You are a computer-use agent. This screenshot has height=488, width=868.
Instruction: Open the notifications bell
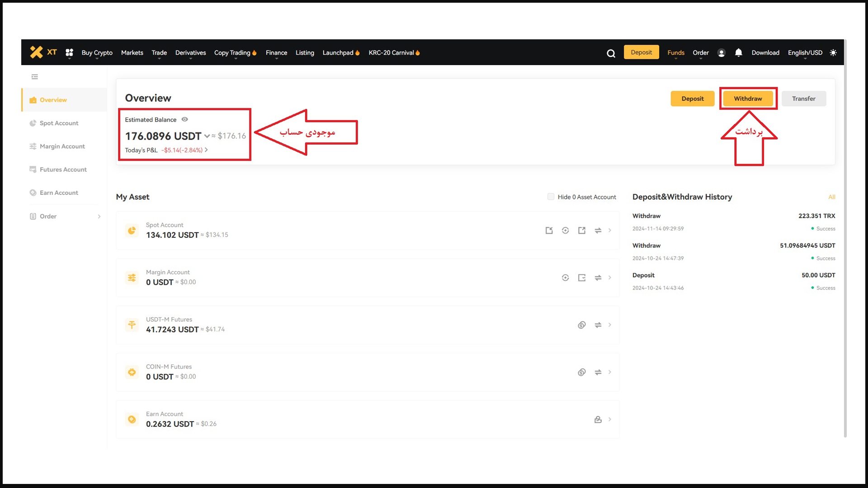point(738,53)
